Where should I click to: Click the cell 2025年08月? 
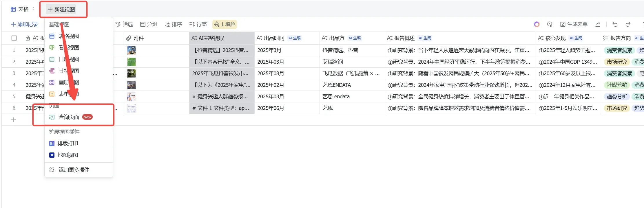[x=287, y=73]
